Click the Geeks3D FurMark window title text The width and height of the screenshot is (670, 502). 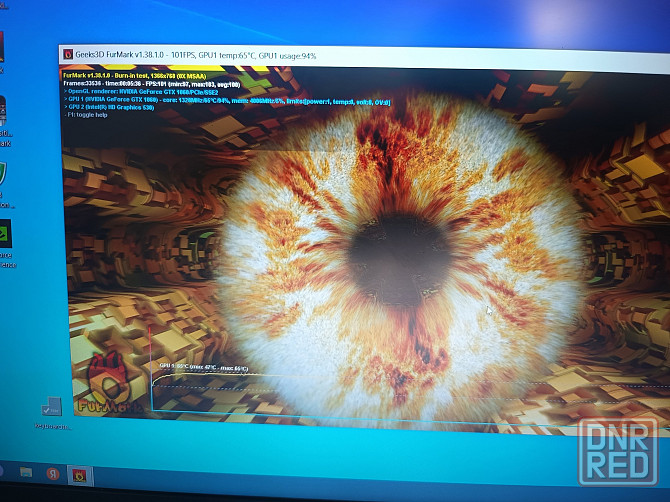[196, 55]
